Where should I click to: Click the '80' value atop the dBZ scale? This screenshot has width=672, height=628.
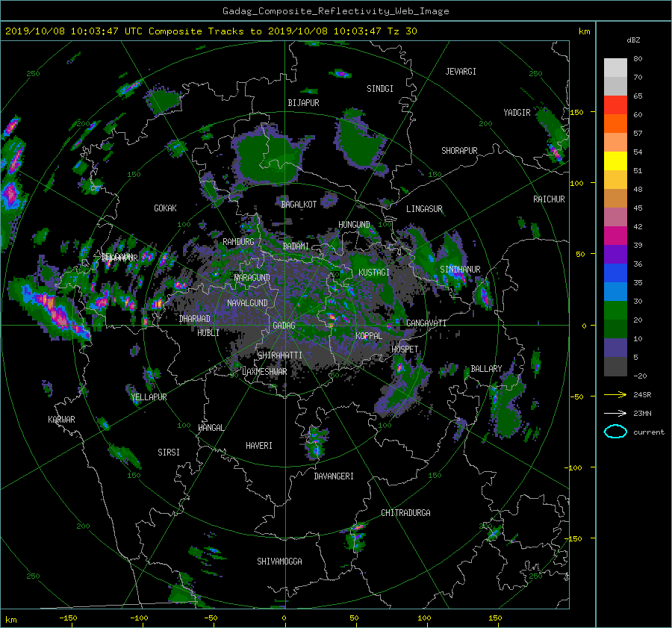click(638, 59)
